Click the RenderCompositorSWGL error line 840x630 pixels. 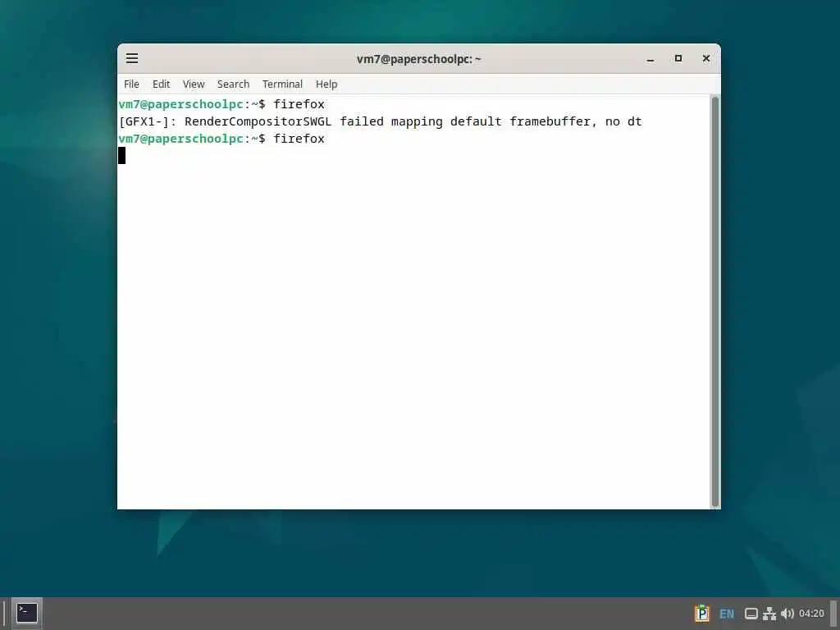click(x=380, y=121)
